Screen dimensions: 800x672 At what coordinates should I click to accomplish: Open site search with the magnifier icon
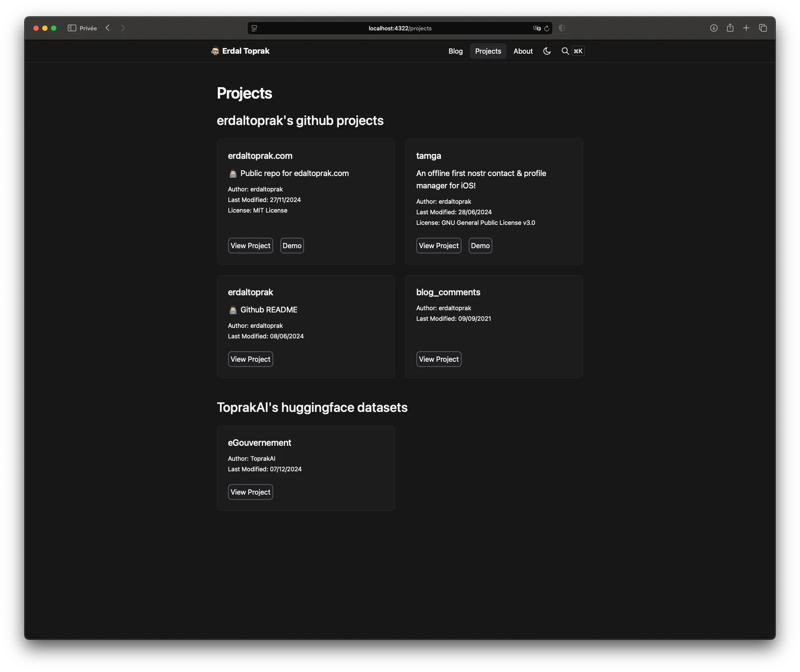click(x=565, y=51)
